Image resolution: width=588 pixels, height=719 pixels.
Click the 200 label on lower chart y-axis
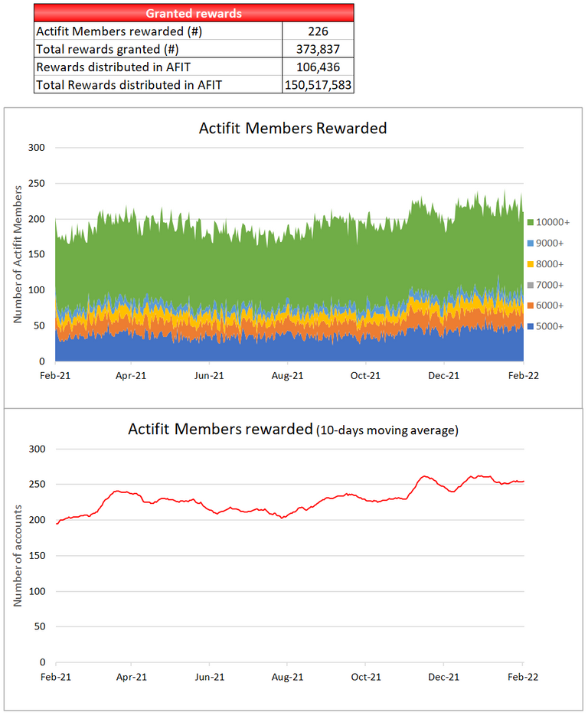click(38, 520)
